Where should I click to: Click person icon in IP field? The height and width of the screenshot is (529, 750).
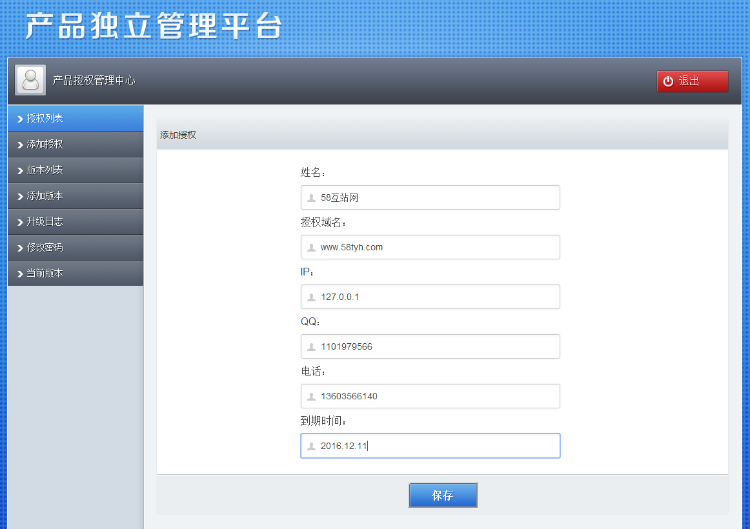pos(311,298)
